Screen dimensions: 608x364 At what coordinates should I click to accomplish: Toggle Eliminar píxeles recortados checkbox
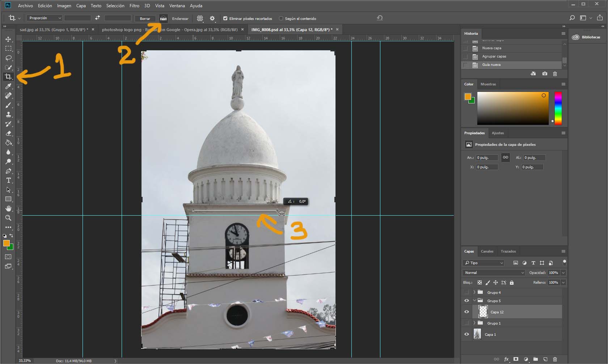point(225,18)
